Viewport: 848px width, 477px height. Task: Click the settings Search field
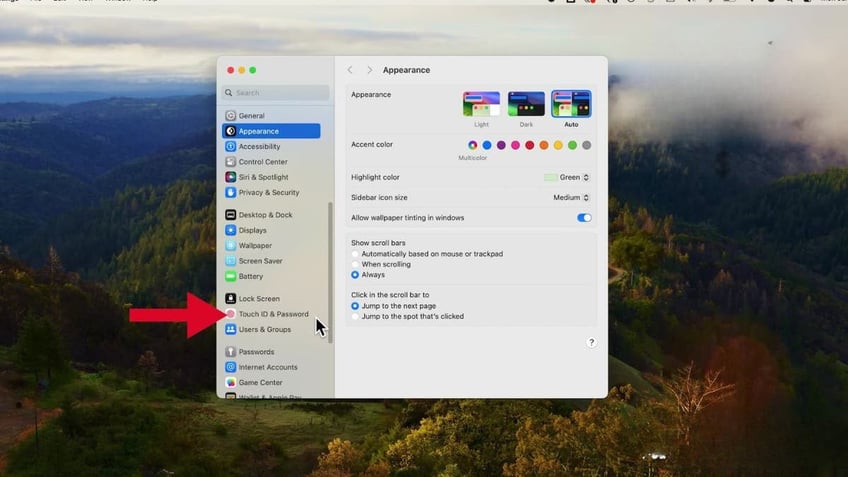(275, 92)
